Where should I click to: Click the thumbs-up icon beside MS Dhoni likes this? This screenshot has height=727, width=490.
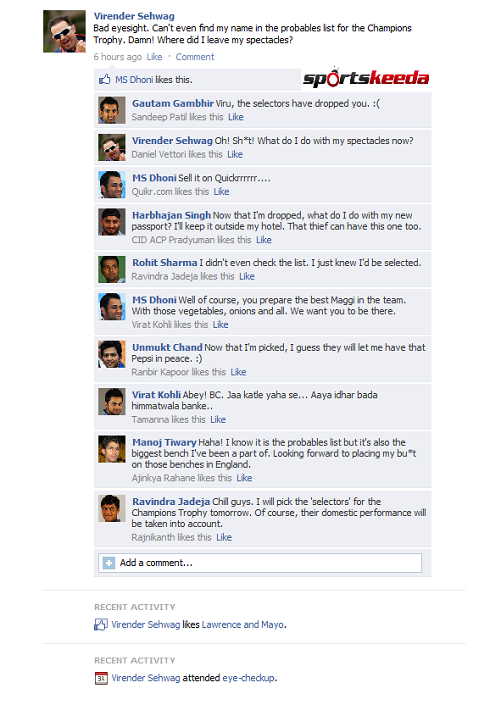point(104,79)
